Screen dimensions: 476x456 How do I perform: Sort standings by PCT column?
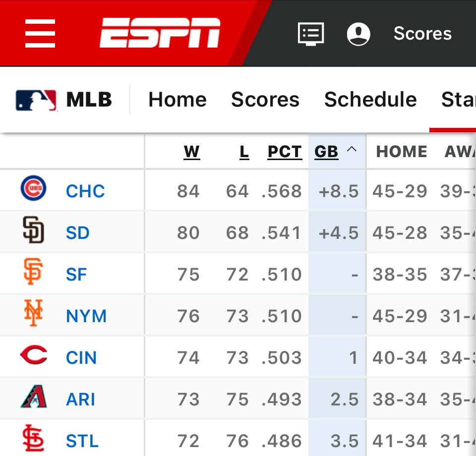pos(285,152)
